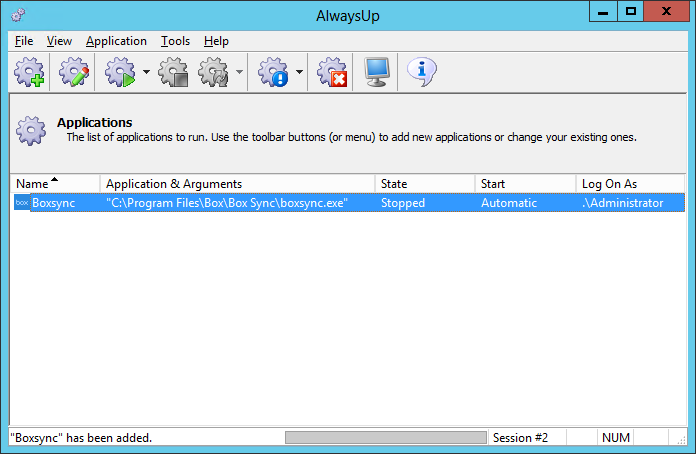Click the Add Application gear icon
This screenshot has width=696, height=454.
point(29,72)
